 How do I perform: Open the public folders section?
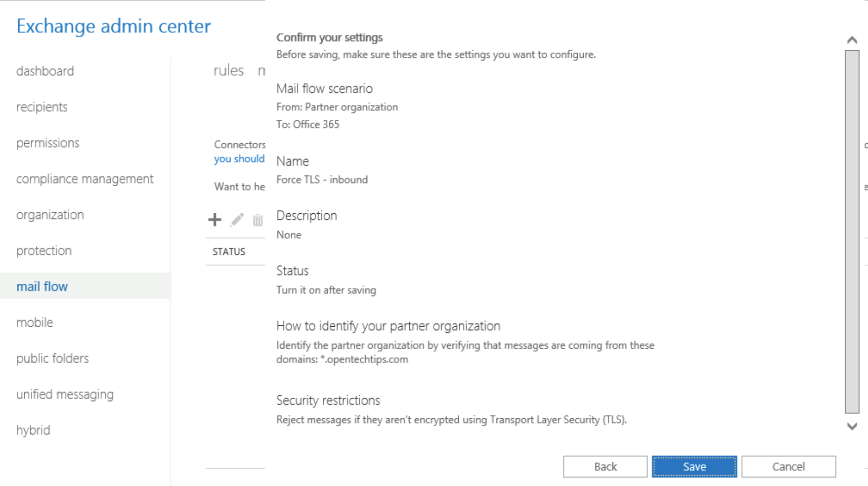52,358
